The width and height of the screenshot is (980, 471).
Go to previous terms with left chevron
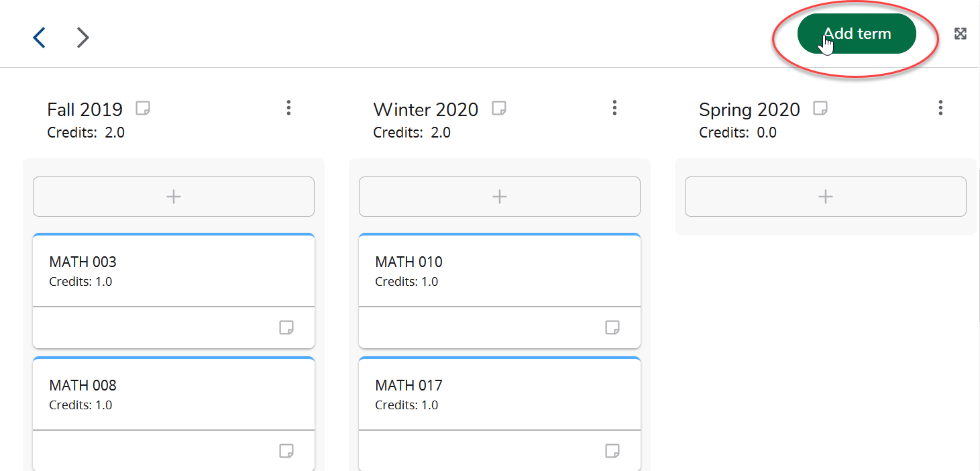(x=40, y=38)
